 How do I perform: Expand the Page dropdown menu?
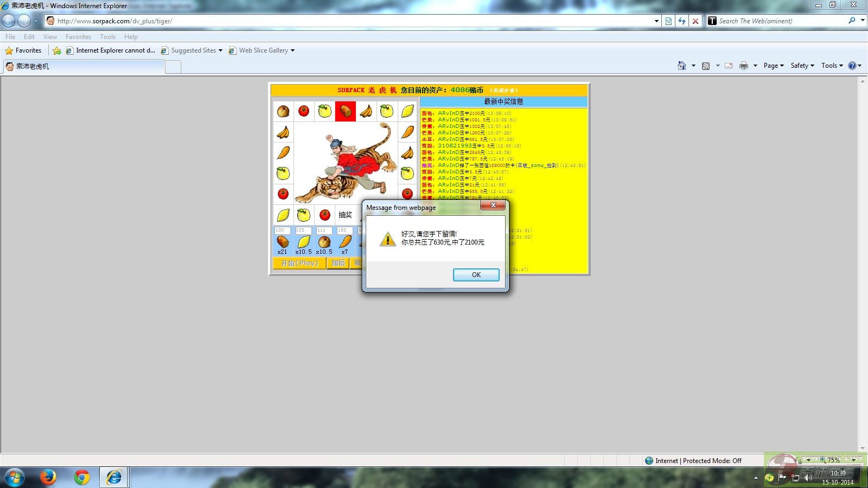click(x=773, y=66)
